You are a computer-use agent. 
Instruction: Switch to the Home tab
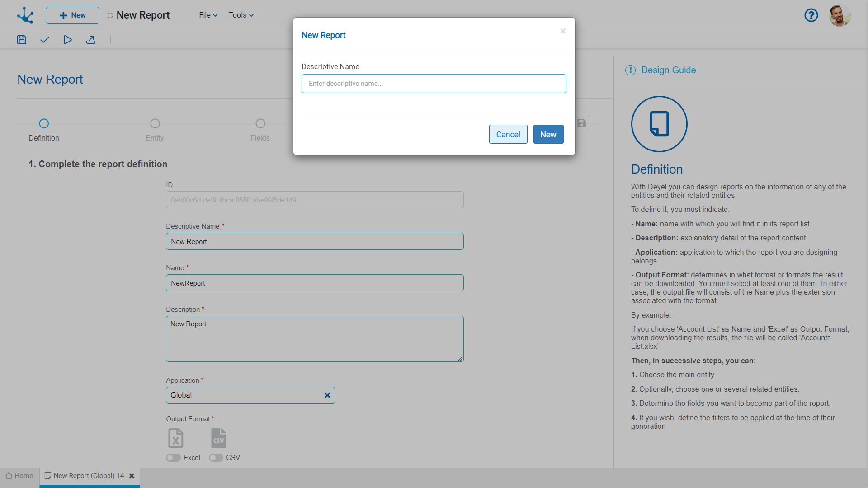19,476
